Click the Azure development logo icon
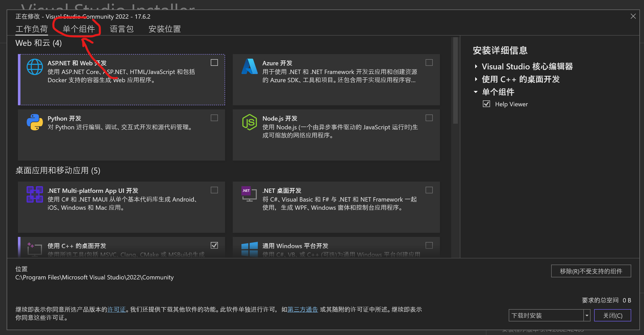 pyautogui.click(x=249, y=67)
